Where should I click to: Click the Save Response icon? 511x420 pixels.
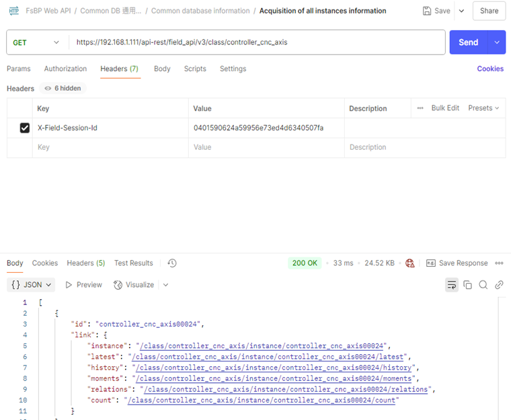(x=431, y=263)
